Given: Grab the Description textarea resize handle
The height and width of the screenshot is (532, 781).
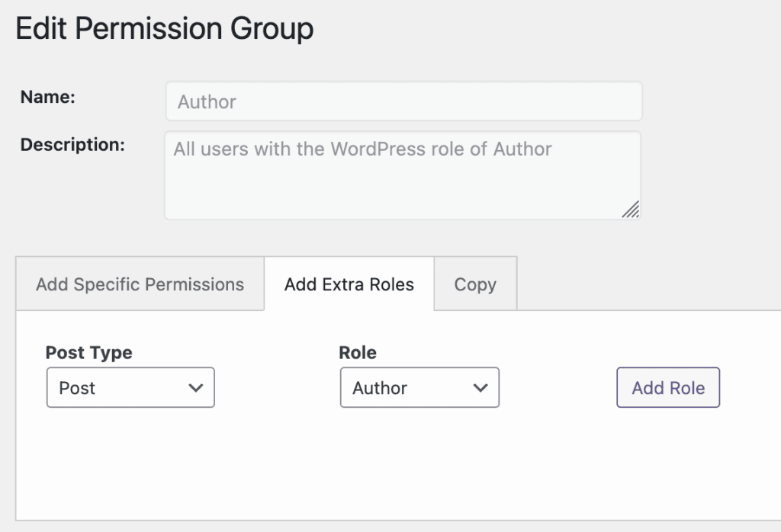Looking at the screenshot, I should [x=631, y=210].
